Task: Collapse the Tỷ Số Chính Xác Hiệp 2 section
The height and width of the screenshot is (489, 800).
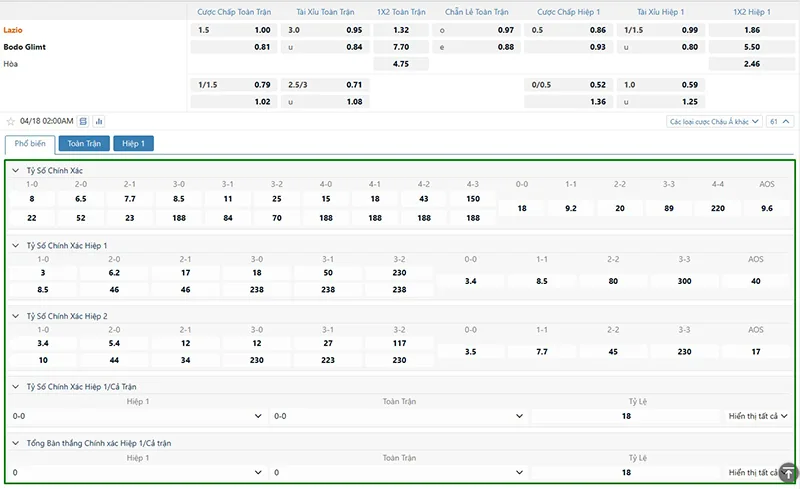Action: click(15, 316)
